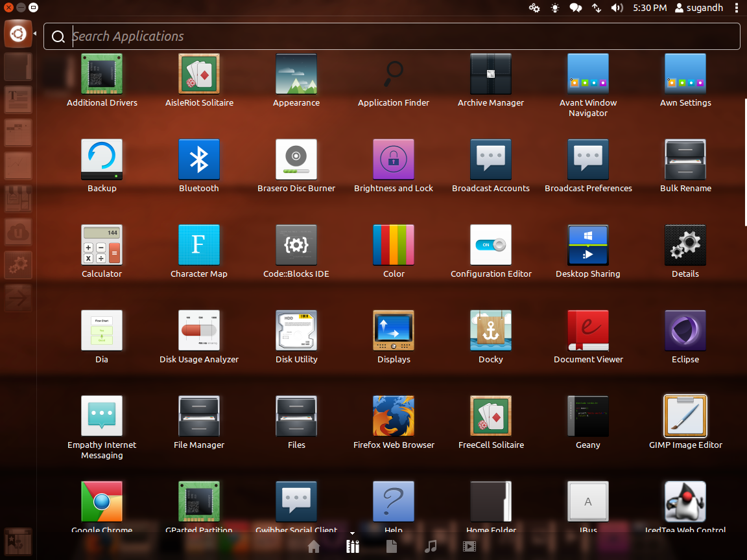
Task: Open Additional Drivers app
Action: (x=101, y=75)
